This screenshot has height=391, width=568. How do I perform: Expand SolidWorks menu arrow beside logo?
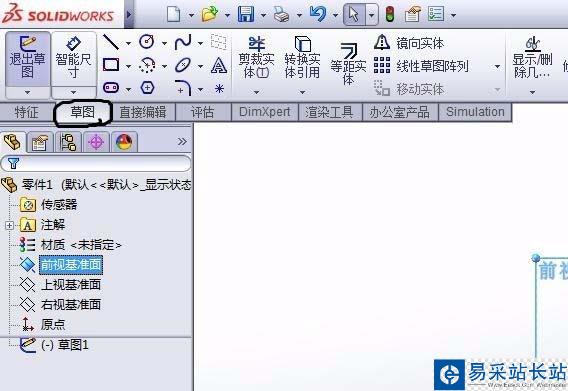click(x=129, y=15)
